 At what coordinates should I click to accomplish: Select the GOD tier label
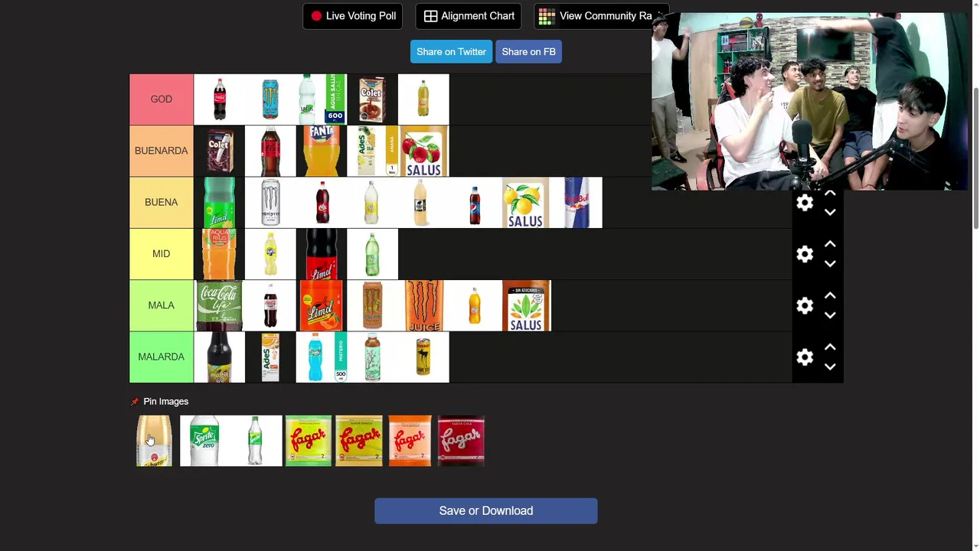[x=162, y=99]
